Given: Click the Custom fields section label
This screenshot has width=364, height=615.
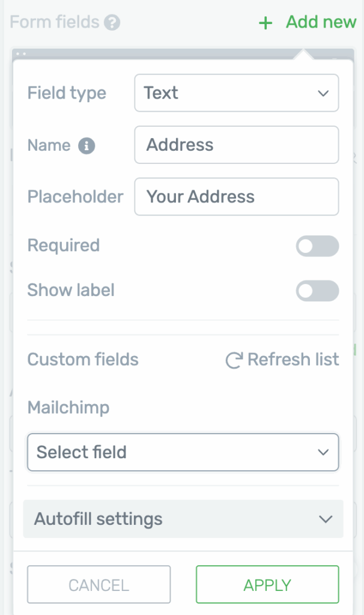Looking at the screenshot, I should click(83, 360).
